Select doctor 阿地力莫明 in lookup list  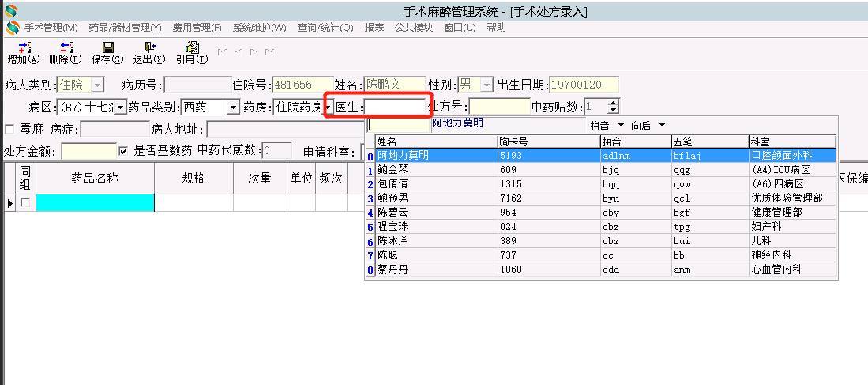(x=606, y=156)
